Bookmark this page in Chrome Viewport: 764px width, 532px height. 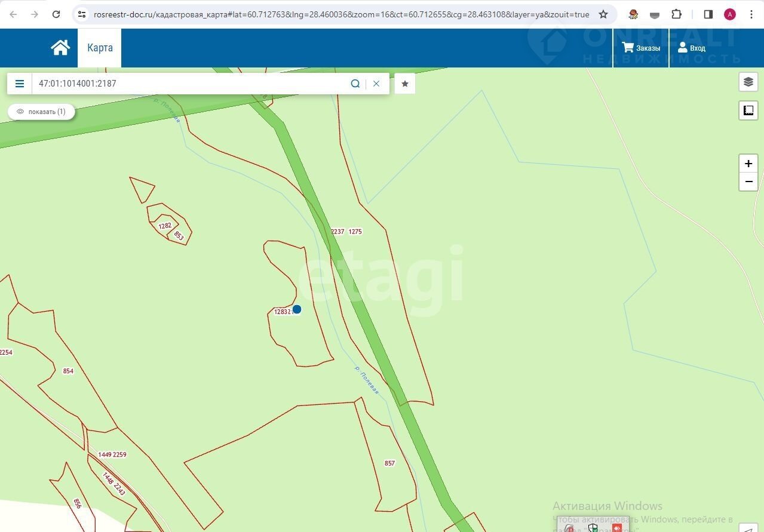(x=603, y=14)
